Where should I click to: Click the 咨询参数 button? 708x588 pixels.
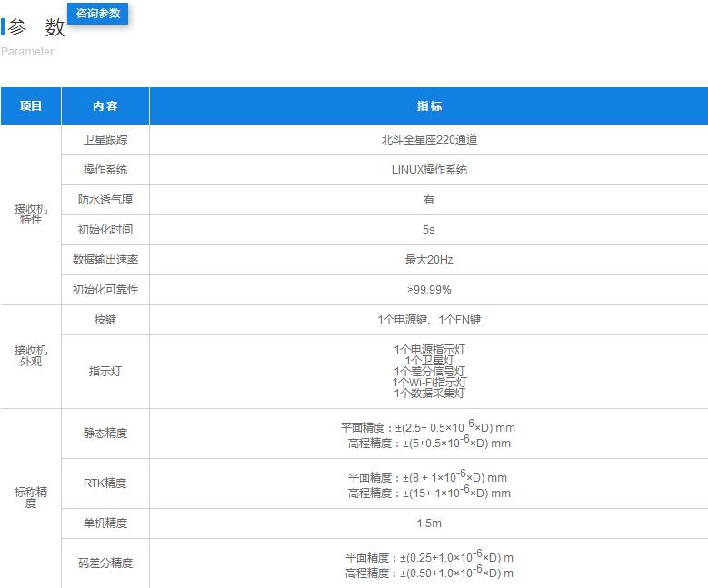coord(98,14)
